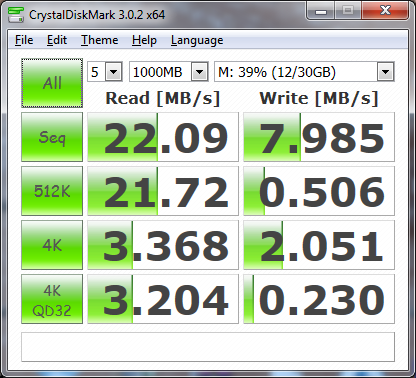Open the Edit menu
This screenshot has width=416, height=378.
[57, 40]
